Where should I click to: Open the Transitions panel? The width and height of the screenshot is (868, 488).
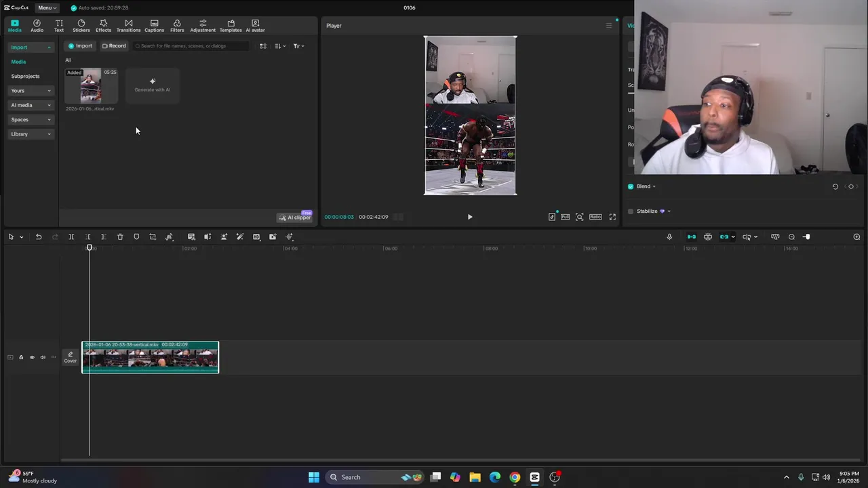(128, 26)
